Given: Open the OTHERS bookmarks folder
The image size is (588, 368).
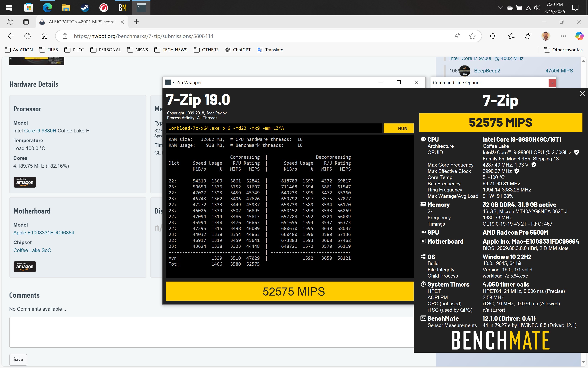Looking at the screenshot, I should point(206,50).
